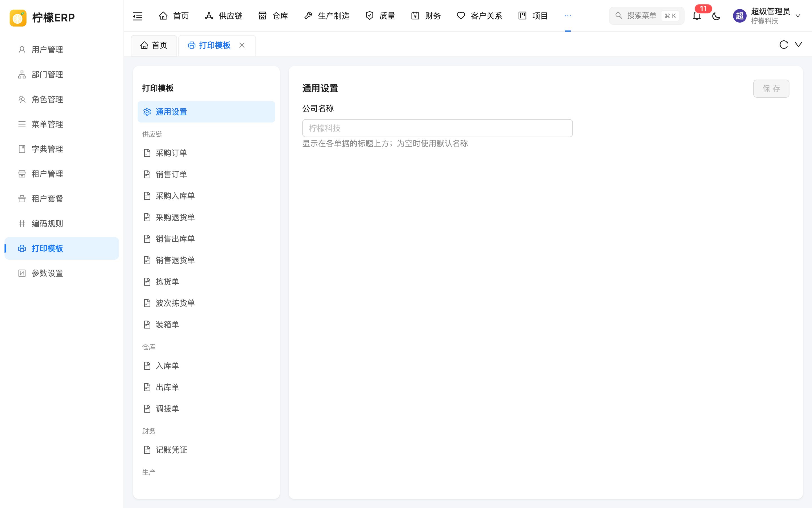Open the 调拨单 template
812x508 pixels.
click(206, 409)
